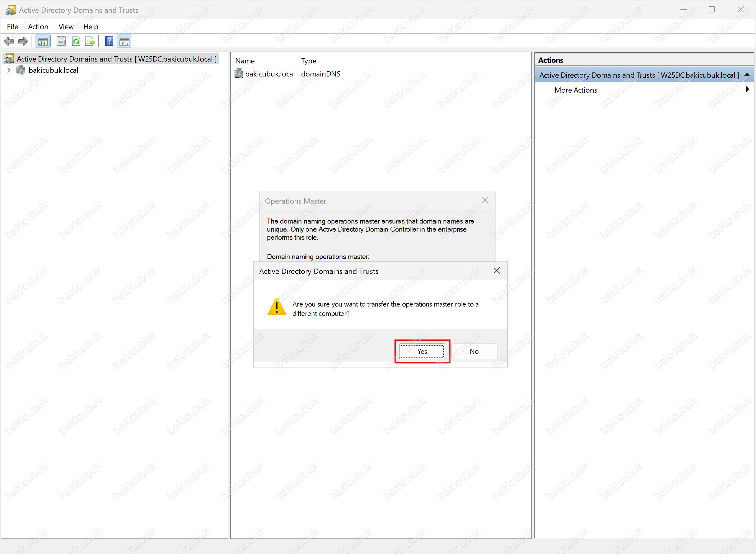Click the Operations Master dialog title
Viewport: 756px width, 554px height.
[296, 201]
